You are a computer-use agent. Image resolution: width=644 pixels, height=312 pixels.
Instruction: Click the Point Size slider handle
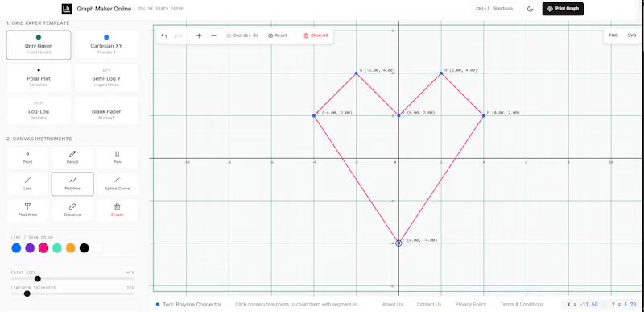[x=37, y=279]
